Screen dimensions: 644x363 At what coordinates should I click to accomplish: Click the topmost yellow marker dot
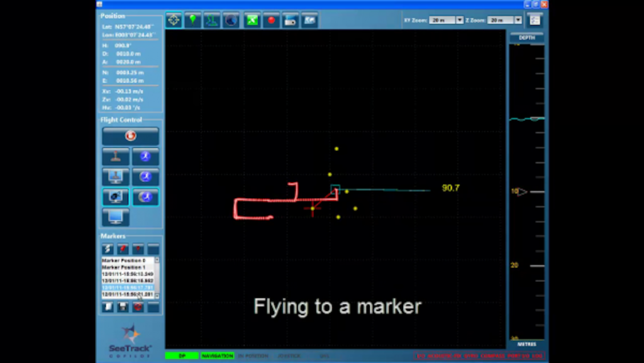pyautogui.click(x=336, y=148)
